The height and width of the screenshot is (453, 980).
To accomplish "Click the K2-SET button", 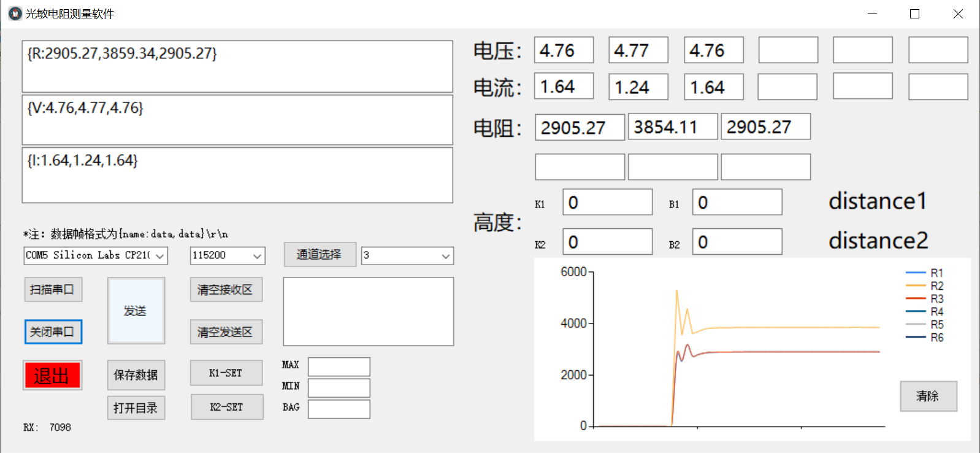I will click(227, 407).
